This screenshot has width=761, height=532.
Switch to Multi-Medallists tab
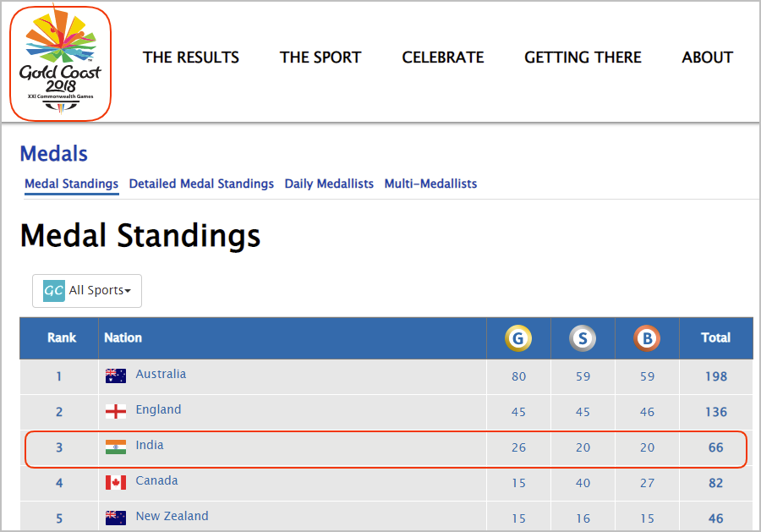[430, 184]
